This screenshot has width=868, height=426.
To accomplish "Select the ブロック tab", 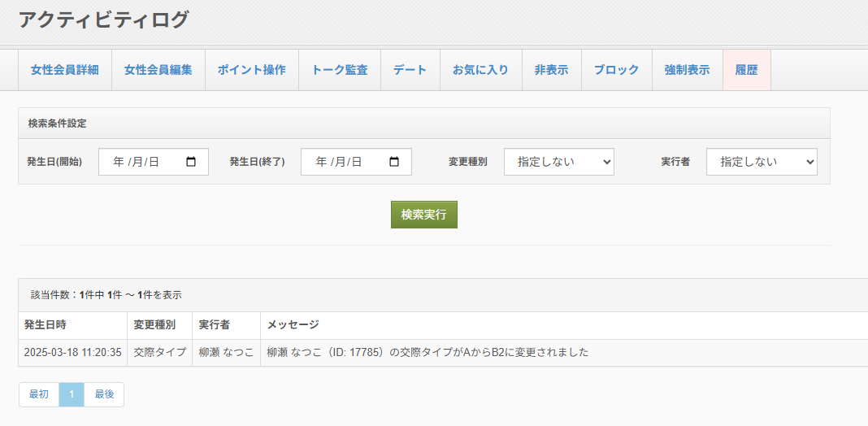I will tap(616, 70).
